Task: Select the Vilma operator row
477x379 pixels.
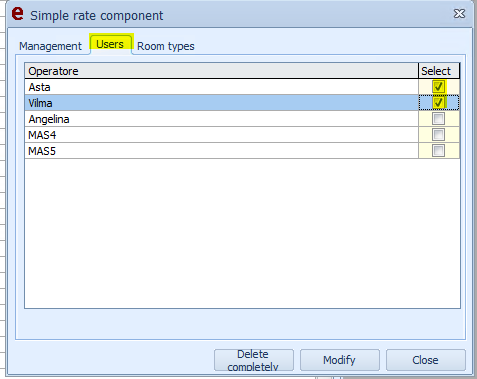Action: 221,103
